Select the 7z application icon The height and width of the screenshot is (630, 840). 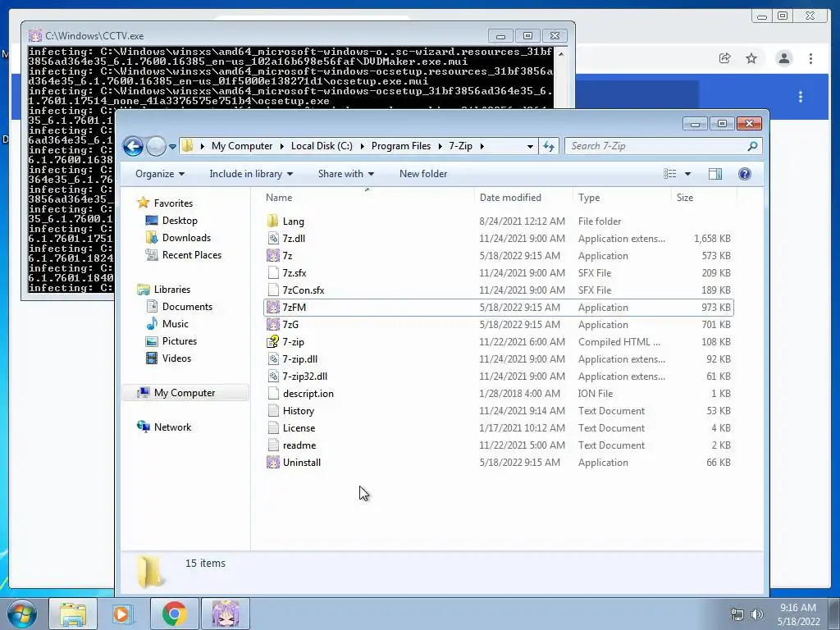pyautogui.click(x=272, y=256)
